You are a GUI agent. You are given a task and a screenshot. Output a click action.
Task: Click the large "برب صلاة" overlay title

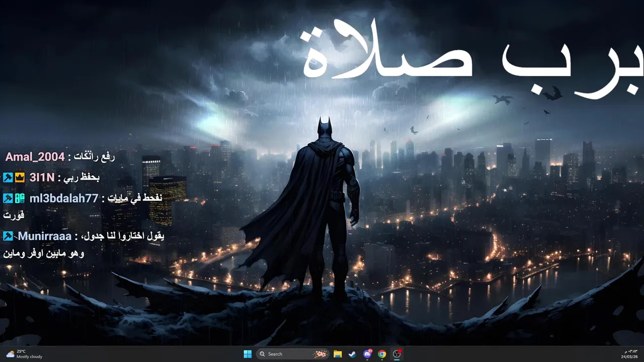coord(472,59)
